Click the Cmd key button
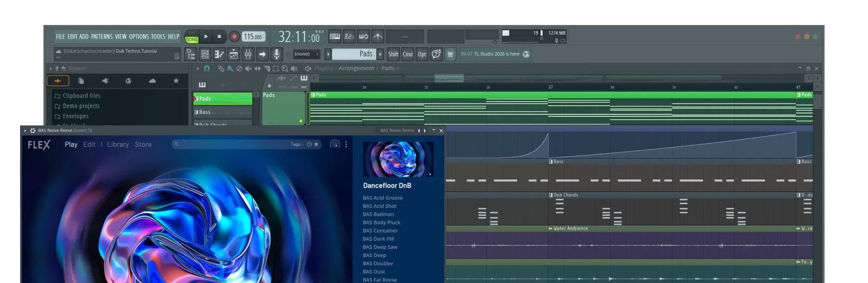 click(408, 54)
